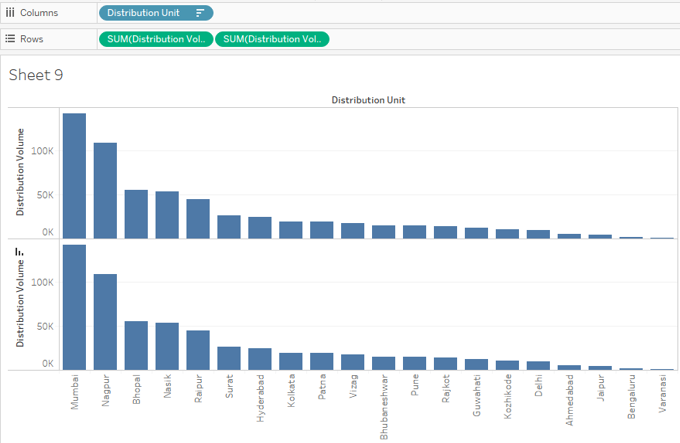
Task: Click the Surat axis label
Action: click(229, 386)
